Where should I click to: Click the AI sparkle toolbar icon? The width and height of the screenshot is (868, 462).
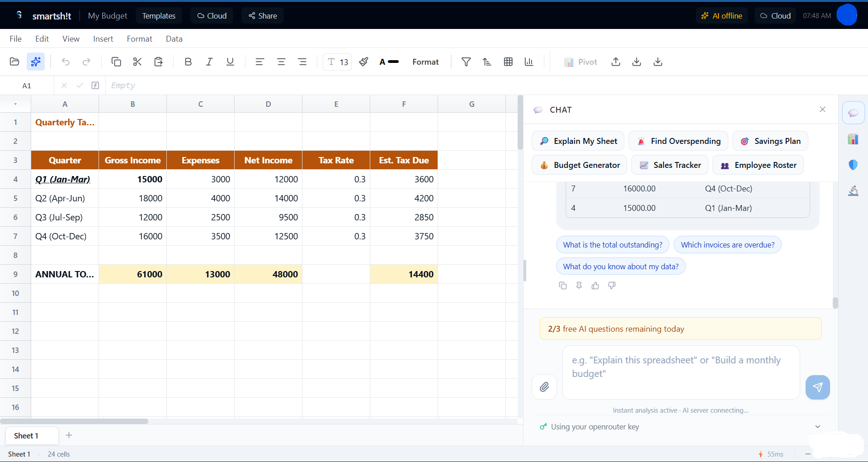pos(36,62)
